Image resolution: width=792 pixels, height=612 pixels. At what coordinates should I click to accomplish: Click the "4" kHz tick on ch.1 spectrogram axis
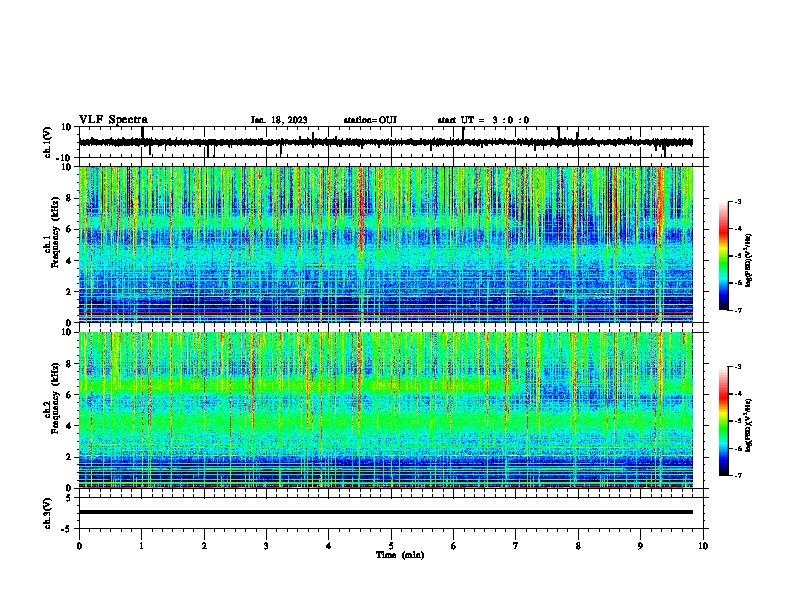click(x=69, y=261)
